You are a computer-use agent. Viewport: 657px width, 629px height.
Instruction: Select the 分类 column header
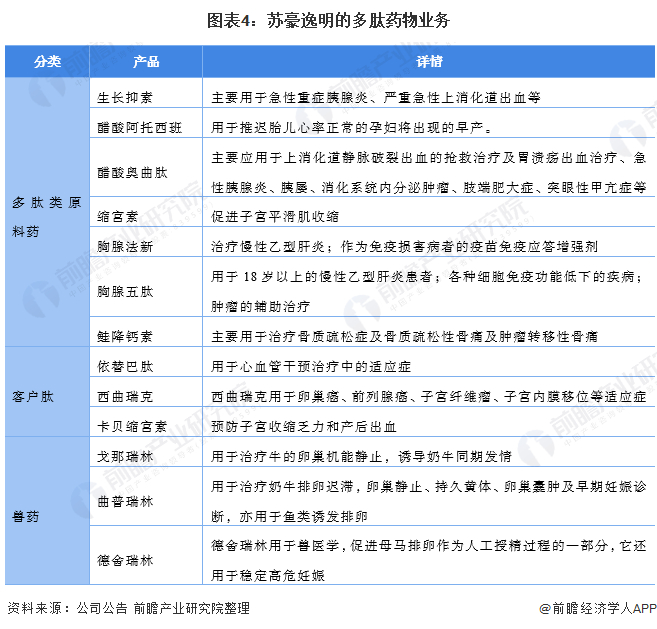coord(47,62)
